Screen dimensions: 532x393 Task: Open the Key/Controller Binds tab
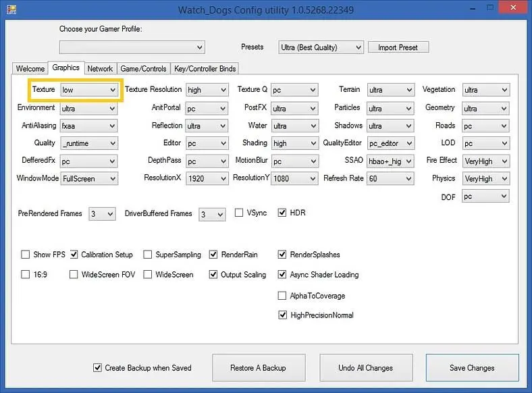pyautogui.click(x=205, y=69)
